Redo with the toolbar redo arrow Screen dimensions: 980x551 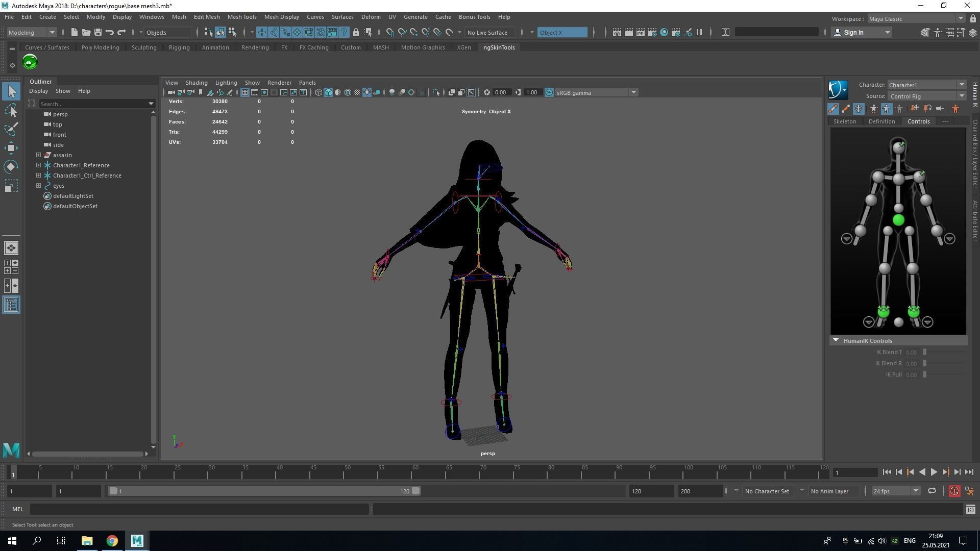point(121,32)
